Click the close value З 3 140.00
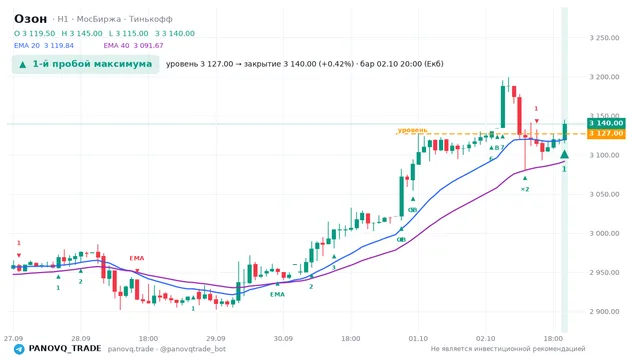 tap(175, 33)
